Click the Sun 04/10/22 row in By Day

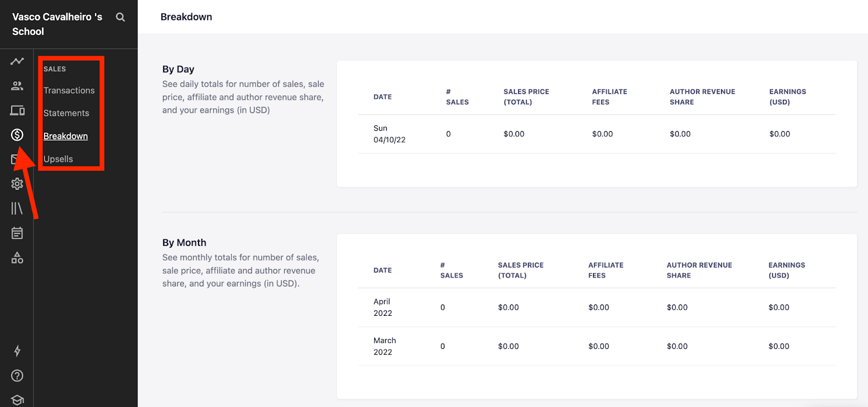pos(597,134)
